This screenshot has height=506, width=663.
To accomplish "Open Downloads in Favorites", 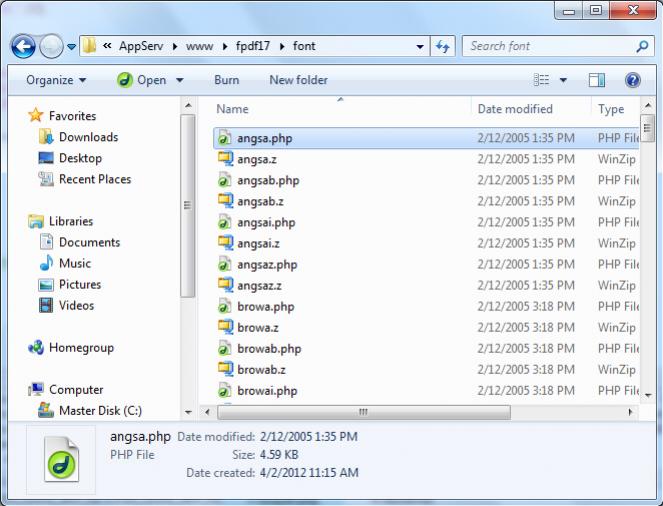I will [88, 137].
